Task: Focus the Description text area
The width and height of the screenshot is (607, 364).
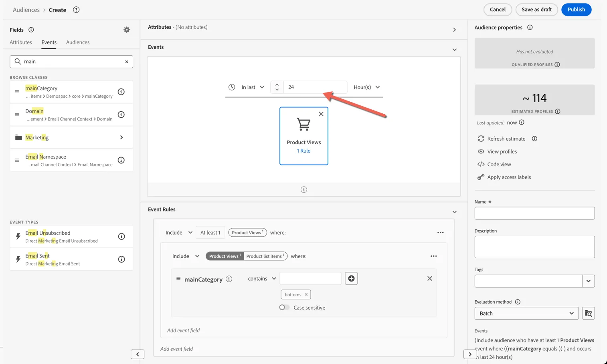Action: (x=534, y=247)
